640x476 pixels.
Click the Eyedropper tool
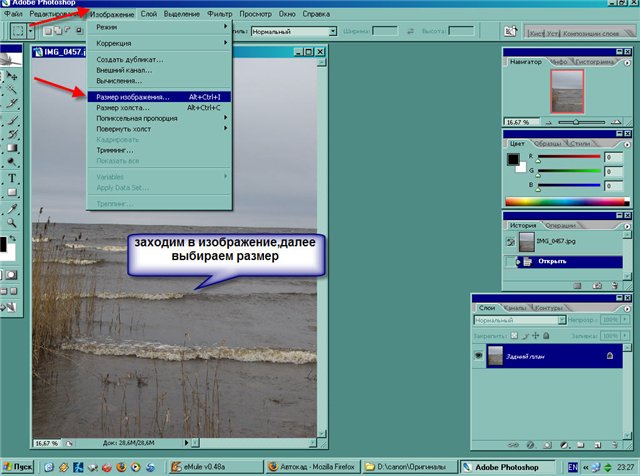click(x=12, y=207)
